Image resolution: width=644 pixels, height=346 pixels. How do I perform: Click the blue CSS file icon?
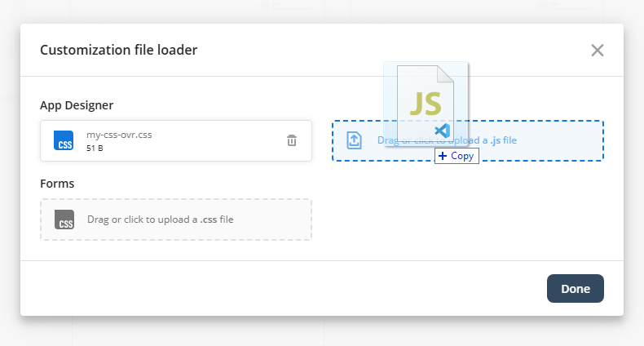click(x=64, y=140)
